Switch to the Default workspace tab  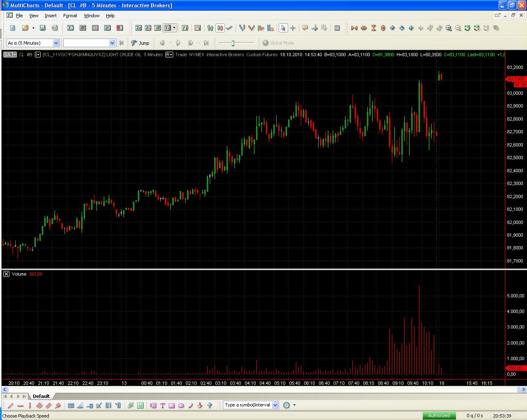tap(41, 396)
